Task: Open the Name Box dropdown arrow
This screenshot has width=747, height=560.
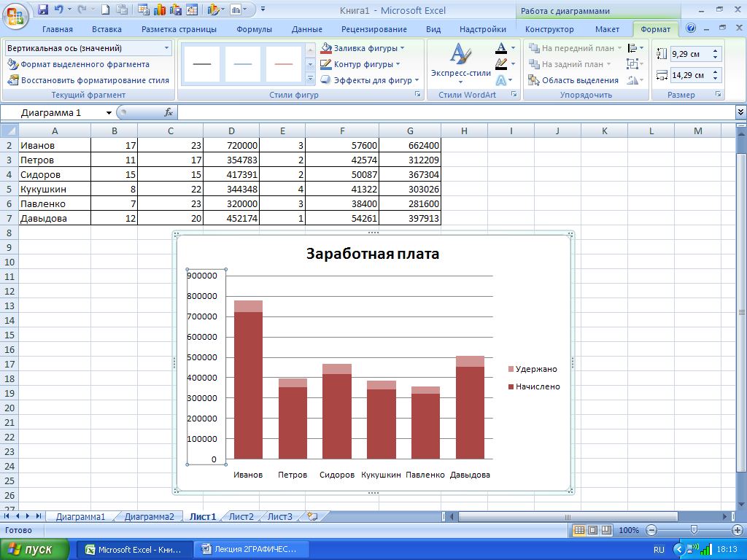Action: [109, 113]
